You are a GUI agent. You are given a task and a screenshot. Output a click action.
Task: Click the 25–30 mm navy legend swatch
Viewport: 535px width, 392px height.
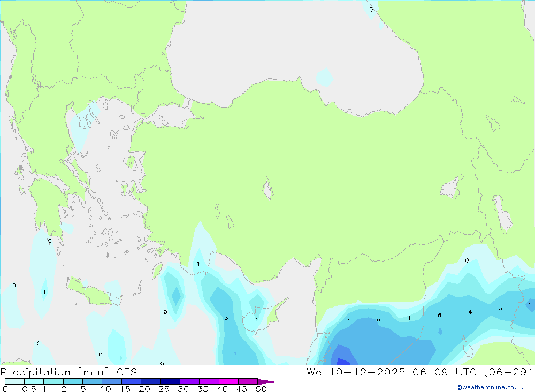tap(170, 381)
